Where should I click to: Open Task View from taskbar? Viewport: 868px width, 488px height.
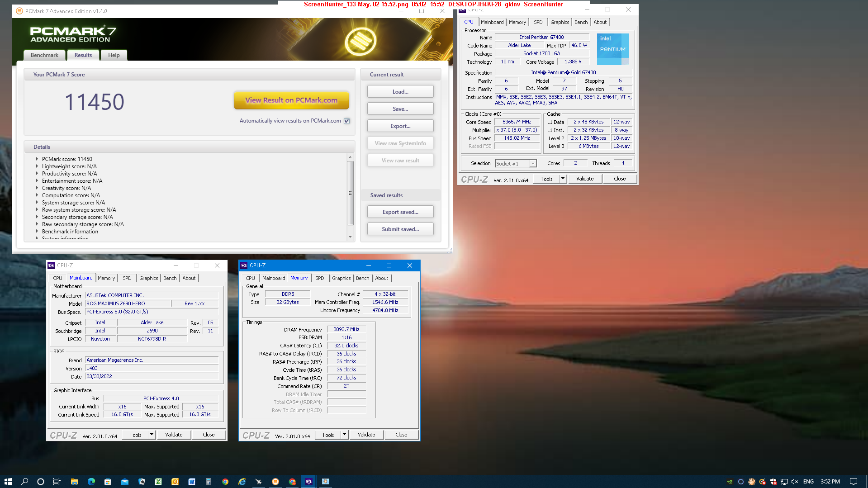[57, 482]
